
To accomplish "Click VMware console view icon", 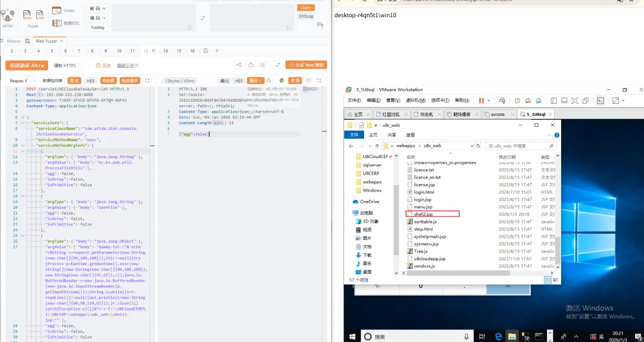I will click(600, 101).
